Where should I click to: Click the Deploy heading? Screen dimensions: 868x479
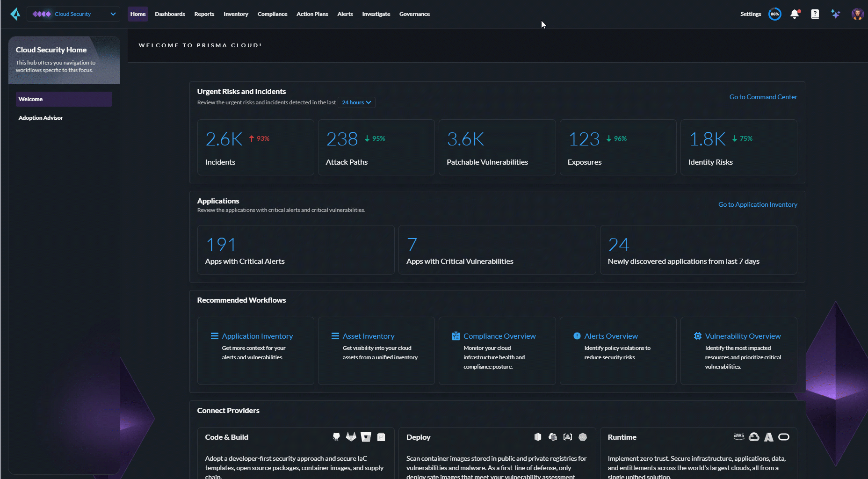[419, 437]
